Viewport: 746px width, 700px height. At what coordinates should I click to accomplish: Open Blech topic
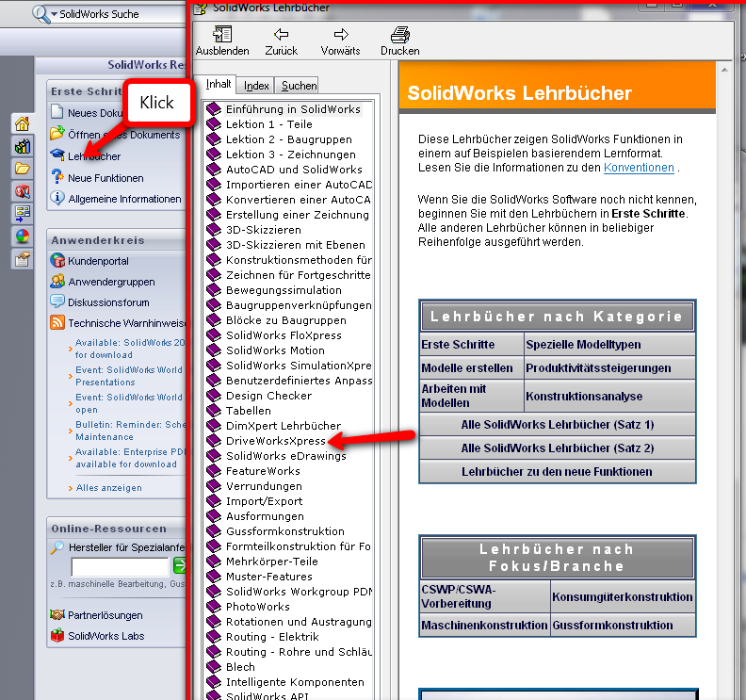pos(240,667)
